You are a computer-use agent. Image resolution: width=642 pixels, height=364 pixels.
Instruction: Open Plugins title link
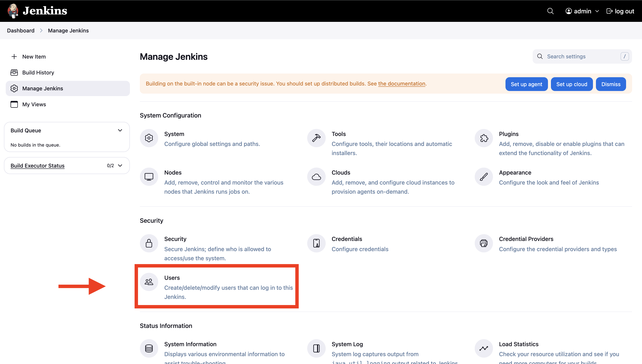click(509, 134)
